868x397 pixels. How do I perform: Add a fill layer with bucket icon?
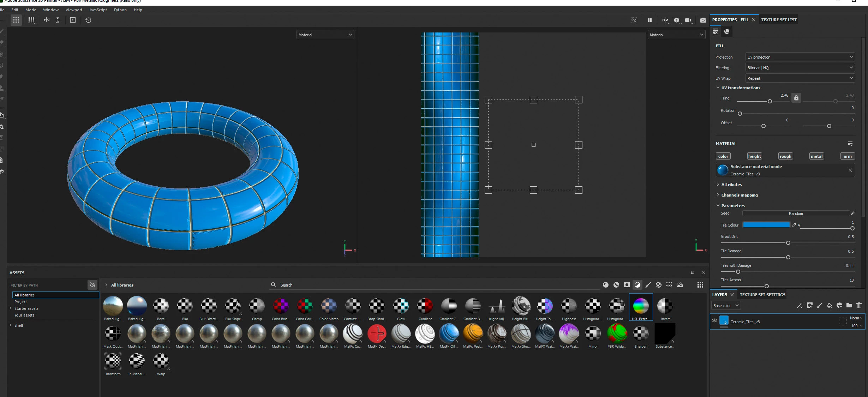coord(830,306)
